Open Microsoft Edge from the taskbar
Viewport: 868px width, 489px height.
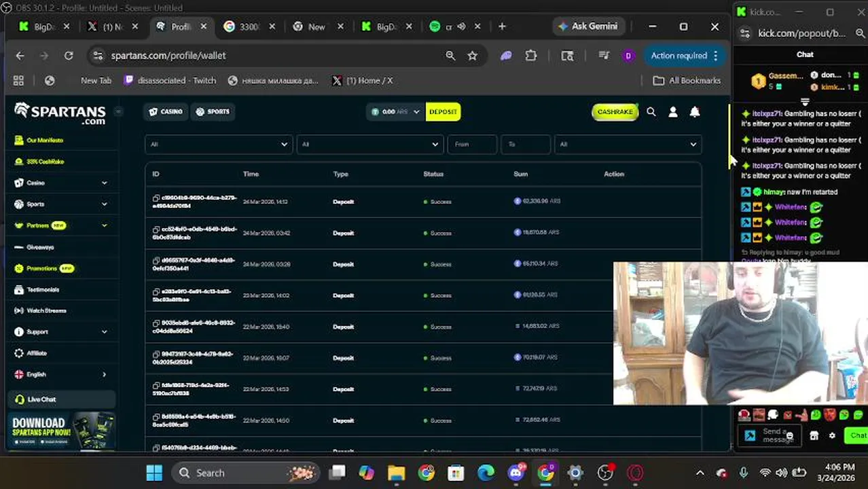(486, 473)
